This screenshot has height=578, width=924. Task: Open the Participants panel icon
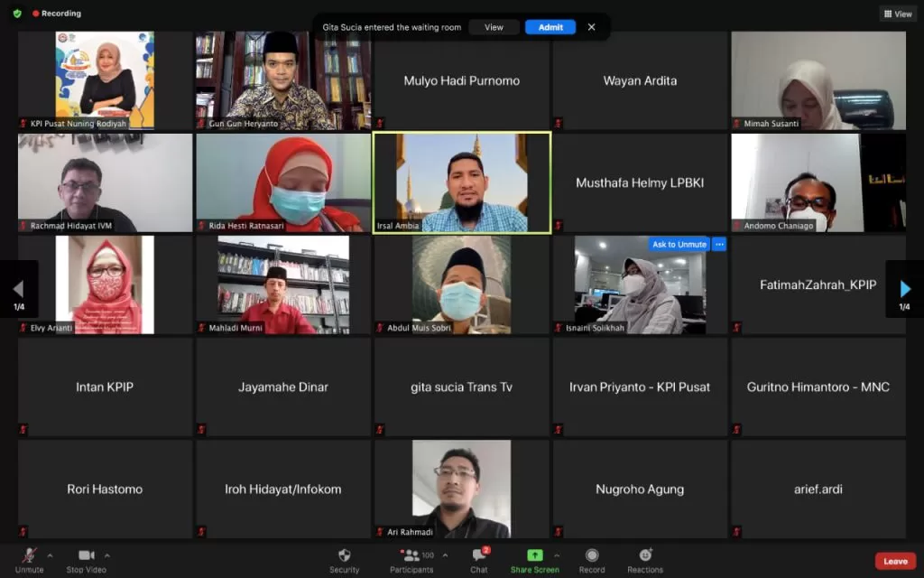tap(411, 555)
